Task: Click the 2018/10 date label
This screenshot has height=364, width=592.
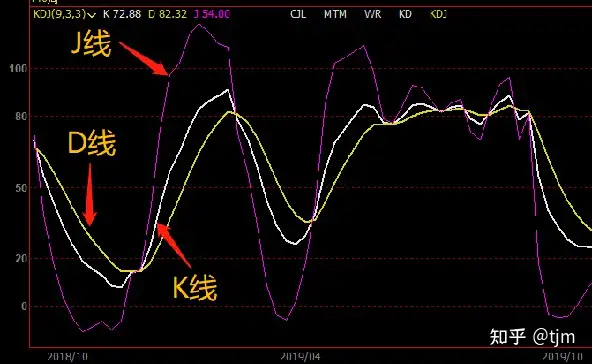Action: pyautogui.click(x=68, y=356)
